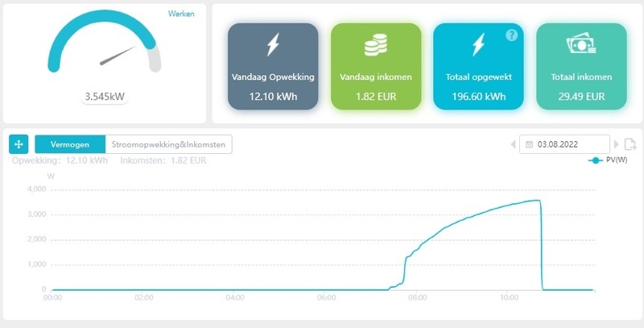Click Inkomsten: 1.82 EUR chart summary

coord(163,160)
